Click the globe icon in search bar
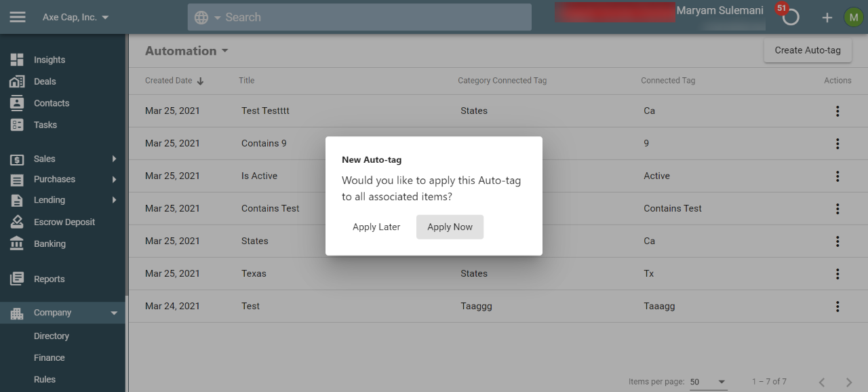 (x=201, y=18)
